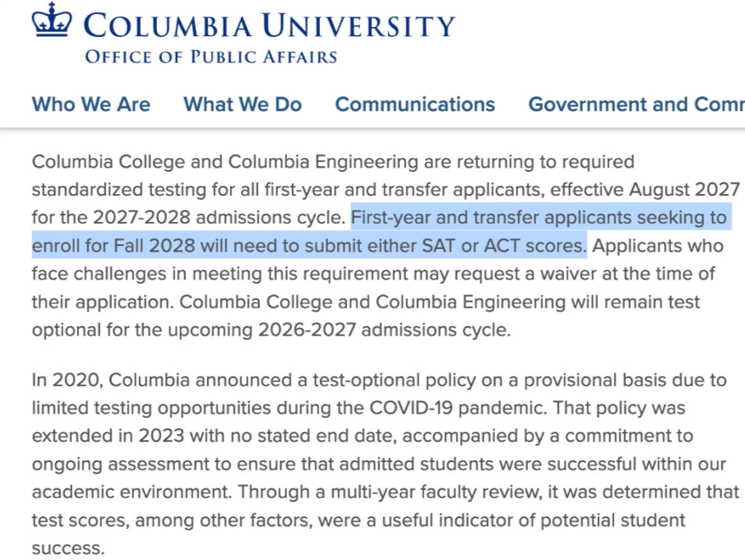
Task: Click the phrase 'standardized testing' in the first paragraph
Action: (x=87, y=189)
